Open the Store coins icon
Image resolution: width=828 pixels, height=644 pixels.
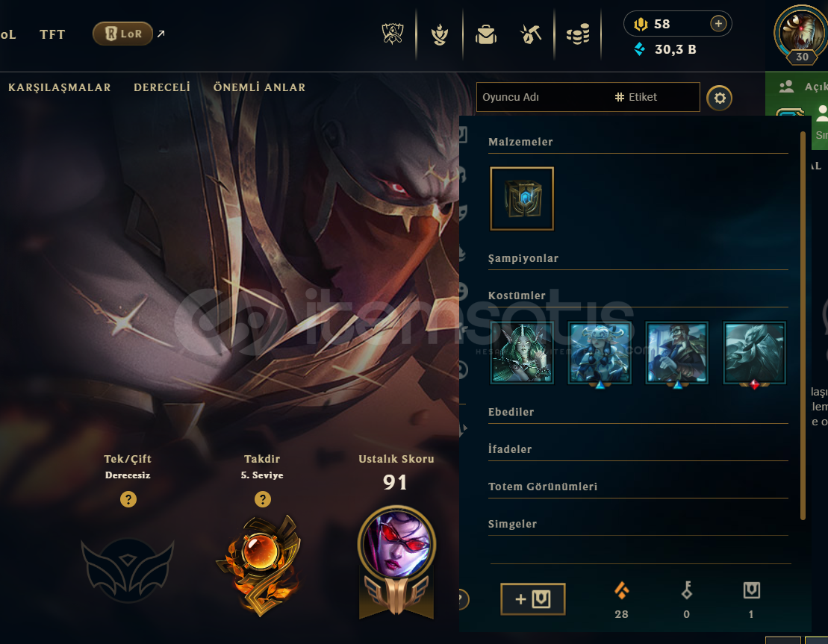click(578, 34)
